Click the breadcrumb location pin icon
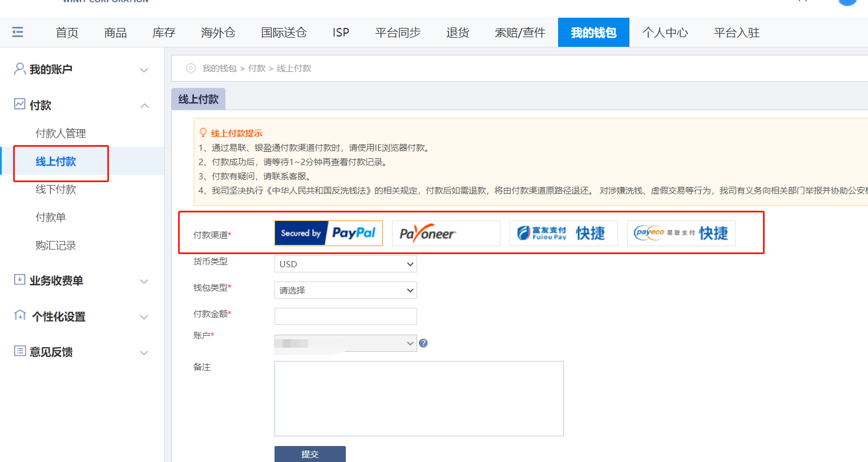The width and height of the screenshot is (868, 462). (191, 69)
